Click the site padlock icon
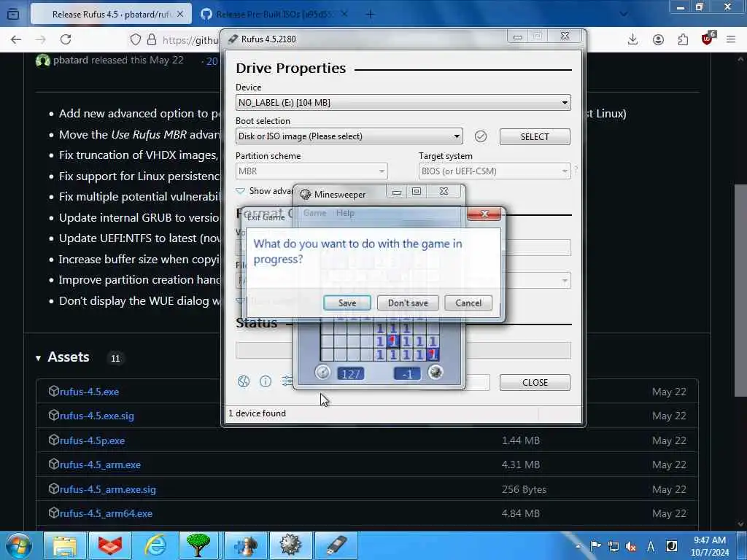Image resolution: width=747 pixels, height=560 pixels. [x=152, y=39]
